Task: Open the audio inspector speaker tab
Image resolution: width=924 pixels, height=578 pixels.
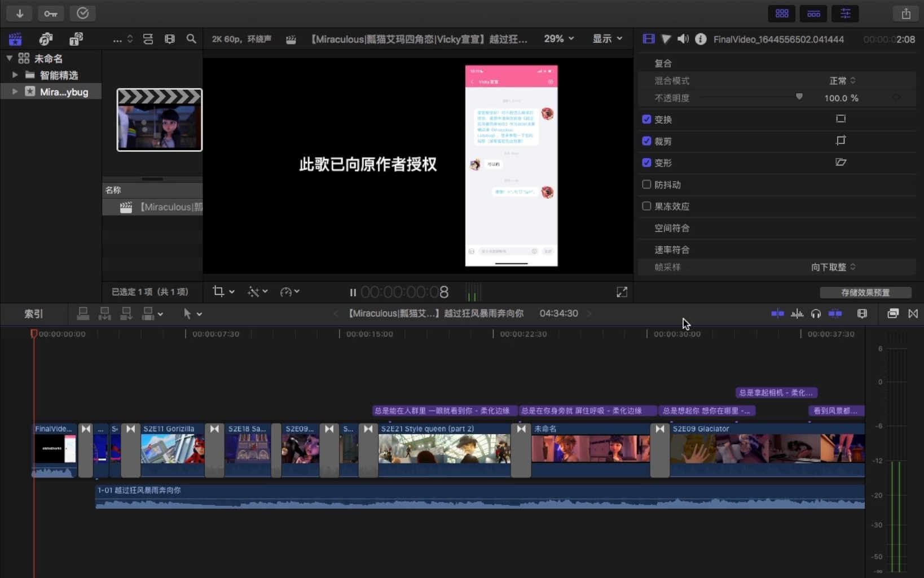Action: 683,39
